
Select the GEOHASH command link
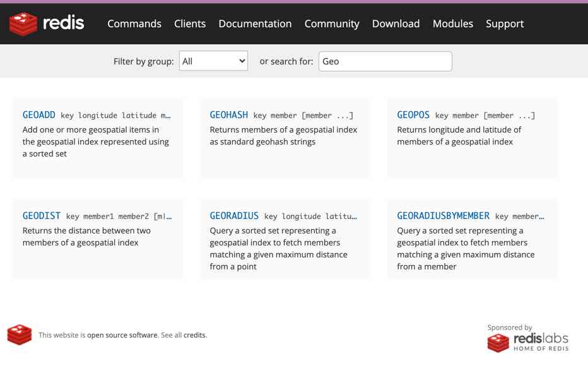(229, 115)
